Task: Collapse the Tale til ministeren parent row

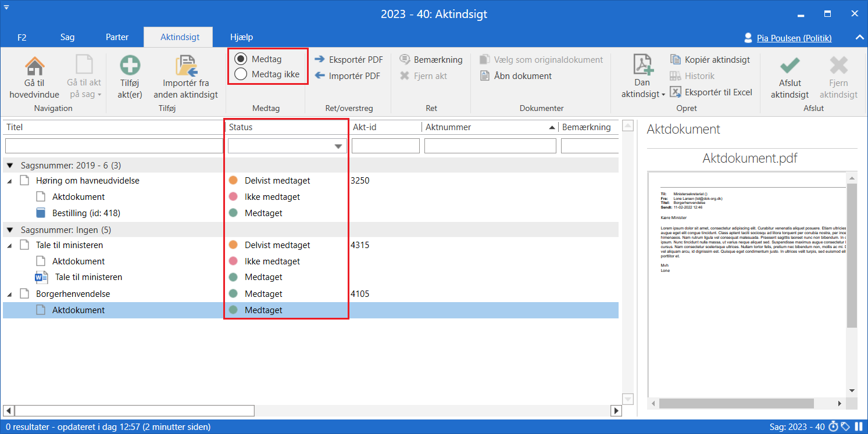Action: tap(9, 246)
